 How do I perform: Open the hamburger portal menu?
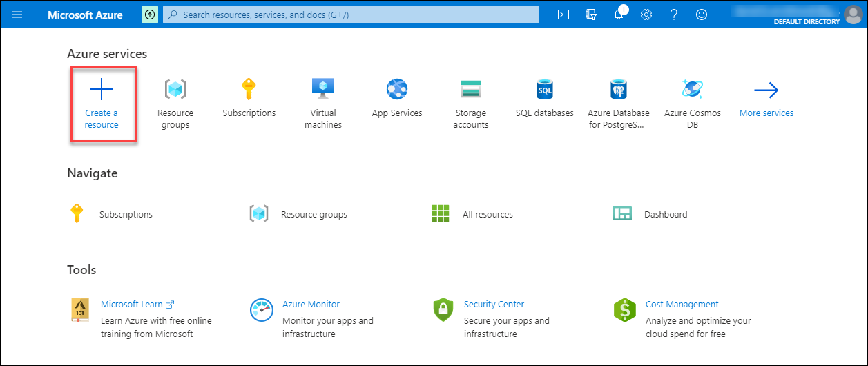point(17,15)
